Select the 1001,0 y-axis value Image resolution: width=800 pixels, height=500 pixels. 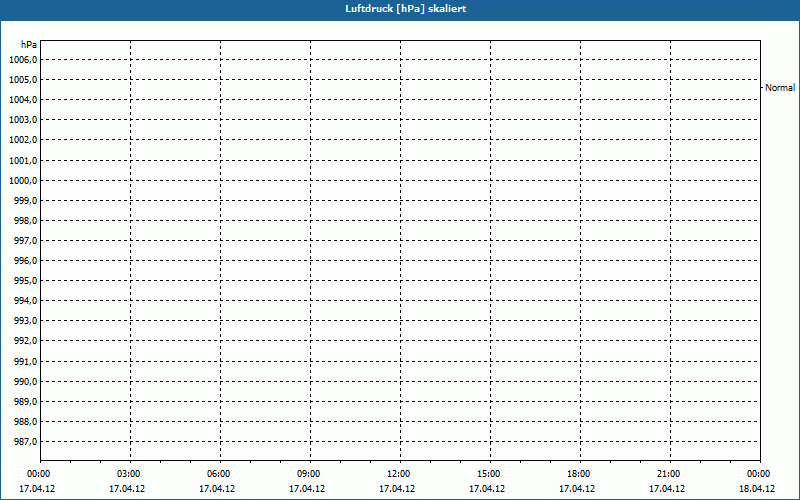(23, 161)
